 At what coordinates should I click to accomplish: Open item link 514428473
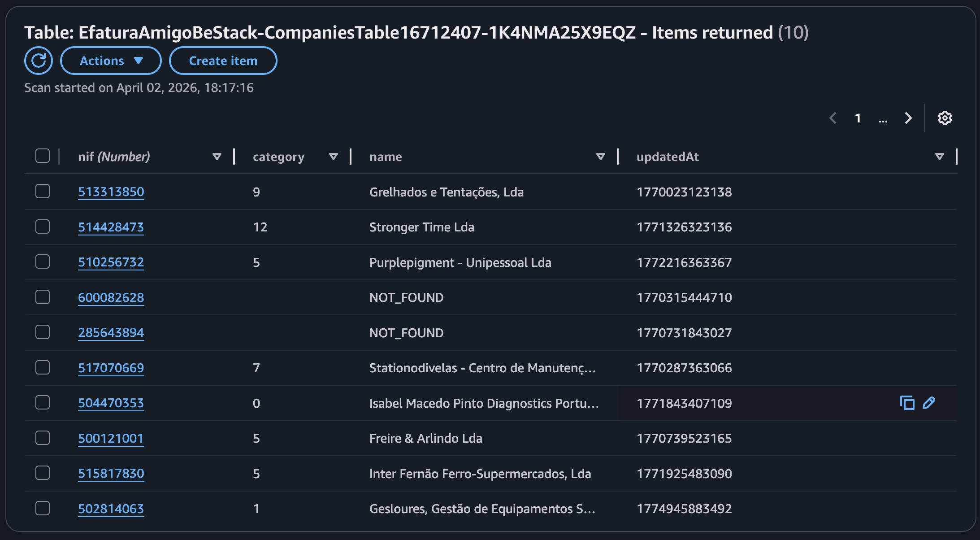[111, 227]
